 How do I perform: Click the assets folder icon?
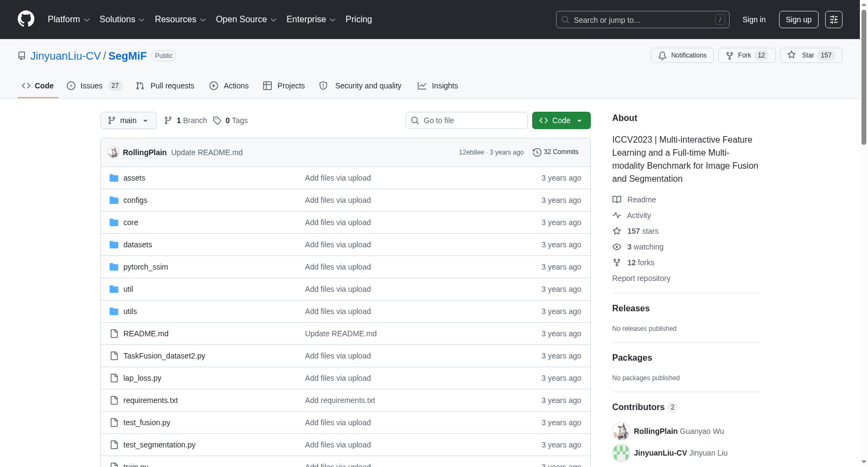(114, 178)
